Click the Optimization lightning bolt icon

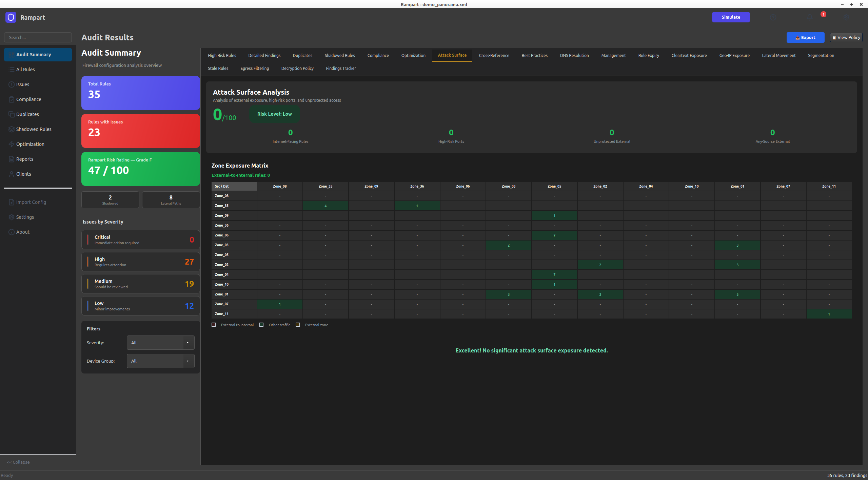tap(12, 144)
